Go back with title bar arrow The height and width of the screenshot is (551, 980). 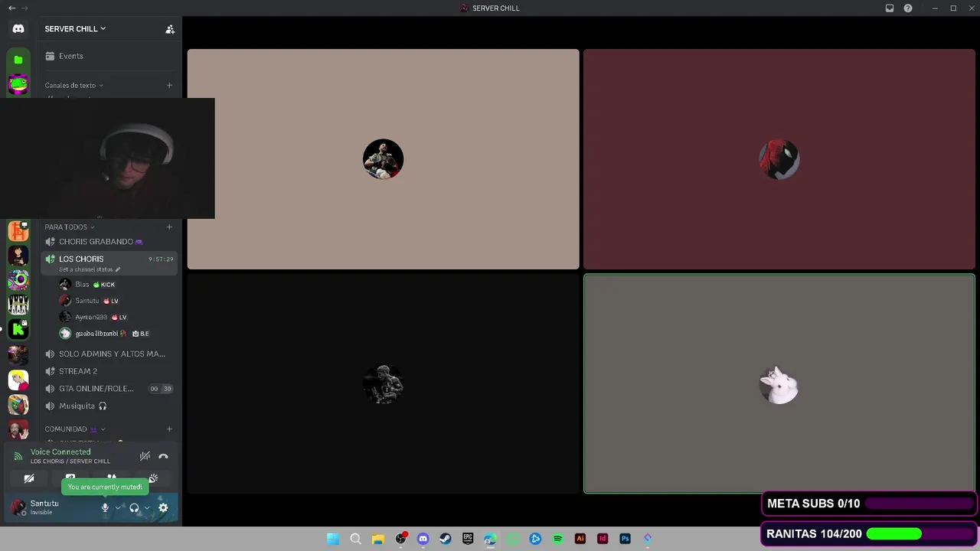(11, 8)
